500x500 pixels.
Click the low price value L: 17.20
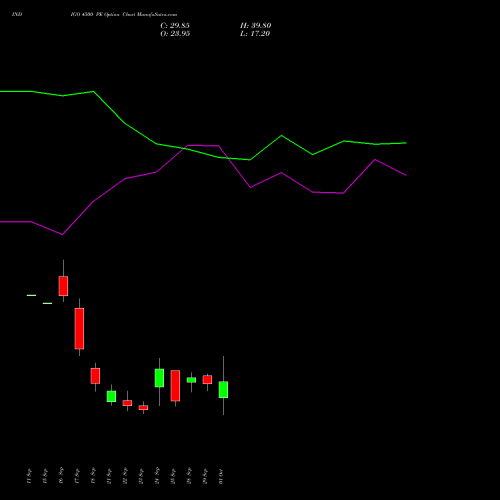pyautogui.click(x=255, y=34)
